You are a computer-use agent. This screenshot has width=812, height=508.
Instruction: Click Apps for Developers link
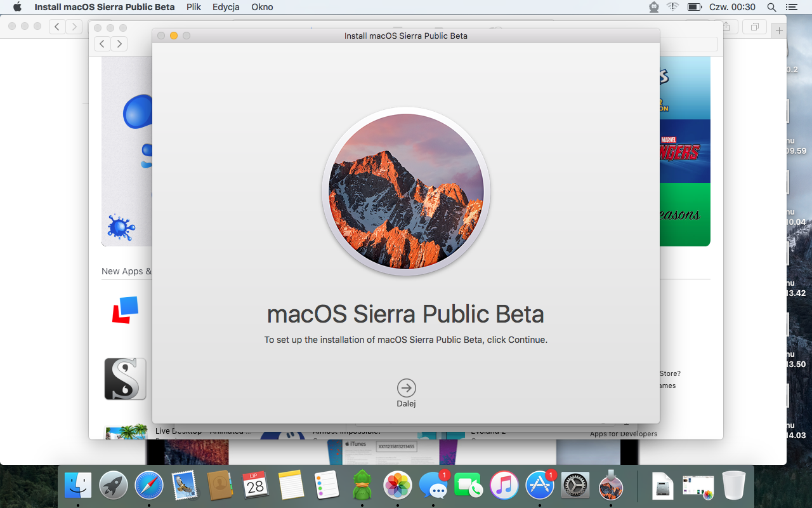click(624, 434)
